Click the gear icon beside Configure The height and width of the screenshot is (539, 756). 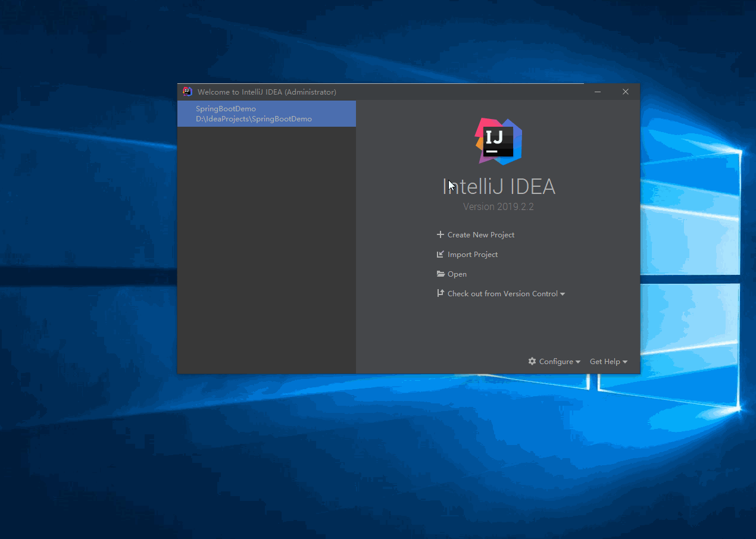(x=532, y=361)
